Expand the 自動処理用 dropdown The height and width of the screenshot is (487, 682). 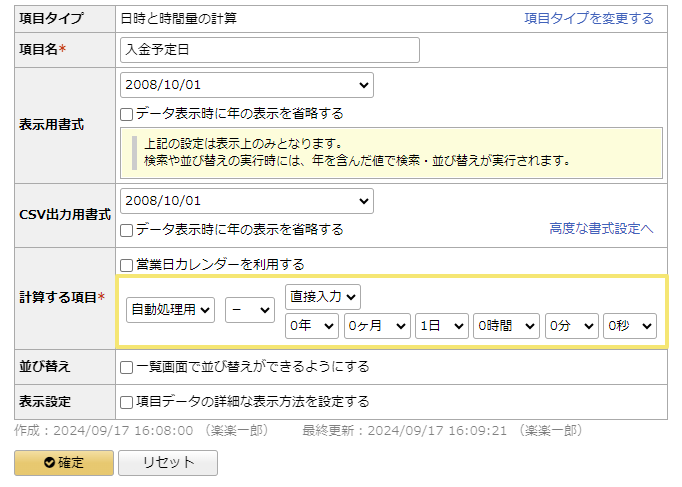click(x=171, y=311)
